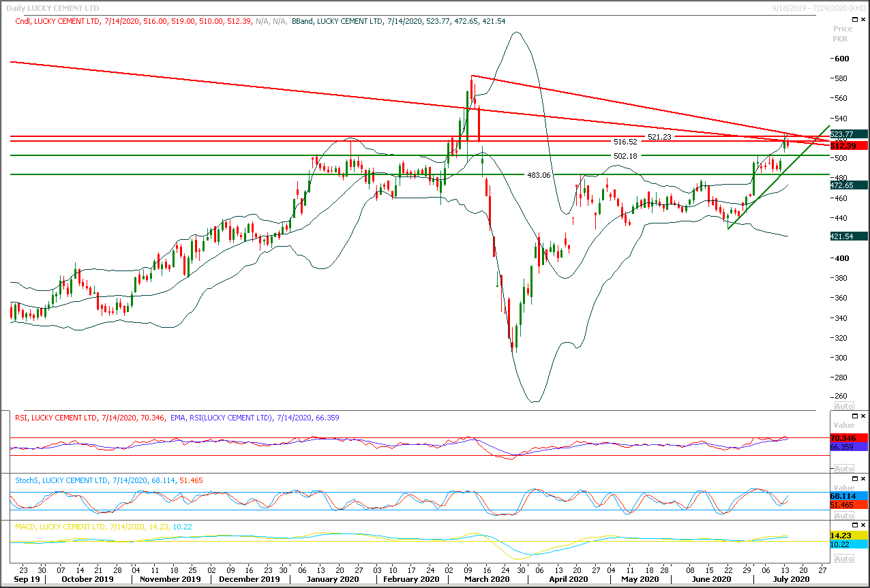Viewport: 870px width, 588px height.
Task: Click the 521.23 resistance line label
Action: click(x=659, y=137)
